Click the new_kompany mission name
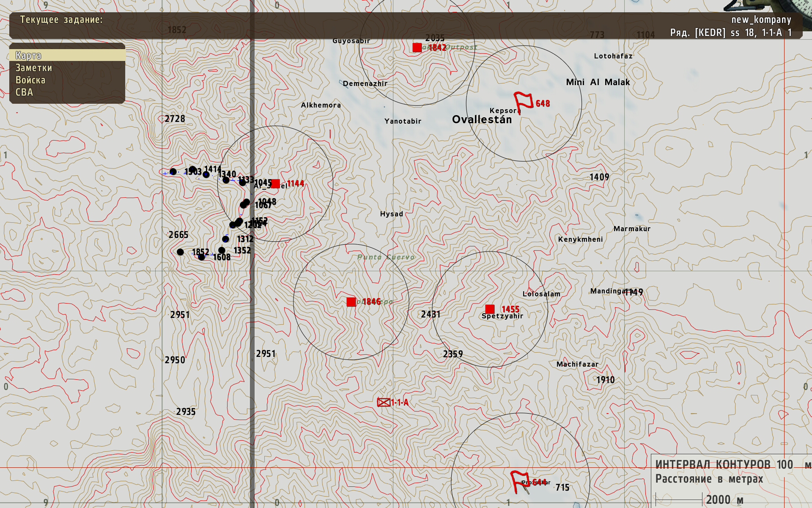Screen dimensions: 812x508 (761, 19)
